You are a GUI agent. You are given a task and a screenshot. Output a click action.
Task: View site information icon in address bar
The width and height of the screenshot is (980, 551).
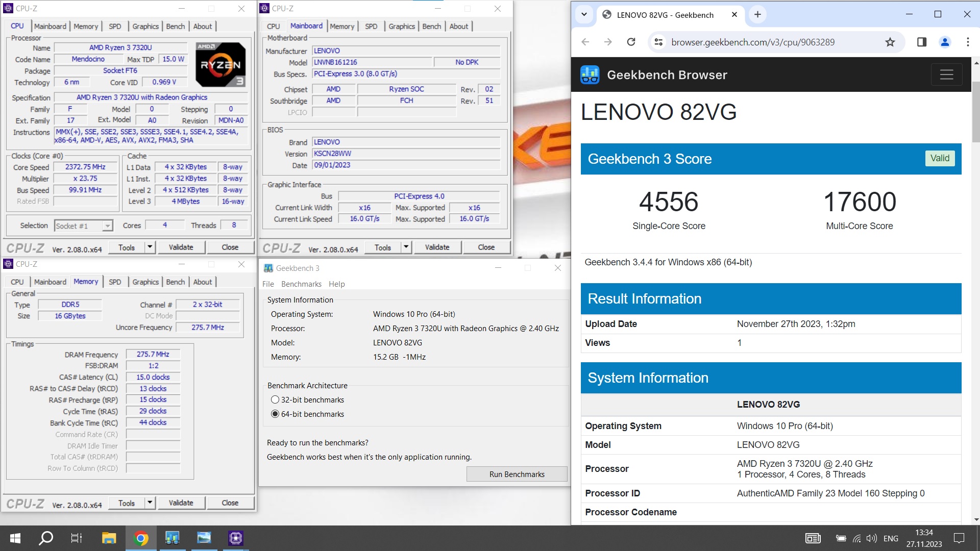click(658, 42)
